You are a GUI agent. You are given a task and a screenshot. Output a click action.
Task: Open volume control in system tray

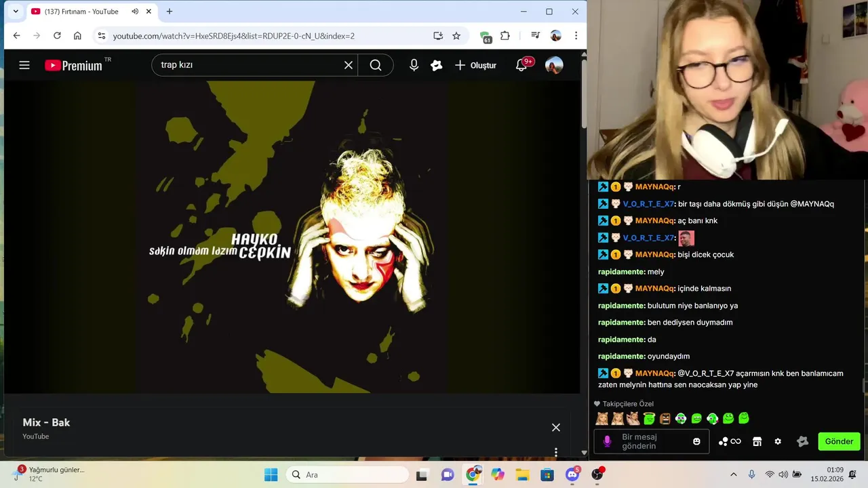coord(783,474)
